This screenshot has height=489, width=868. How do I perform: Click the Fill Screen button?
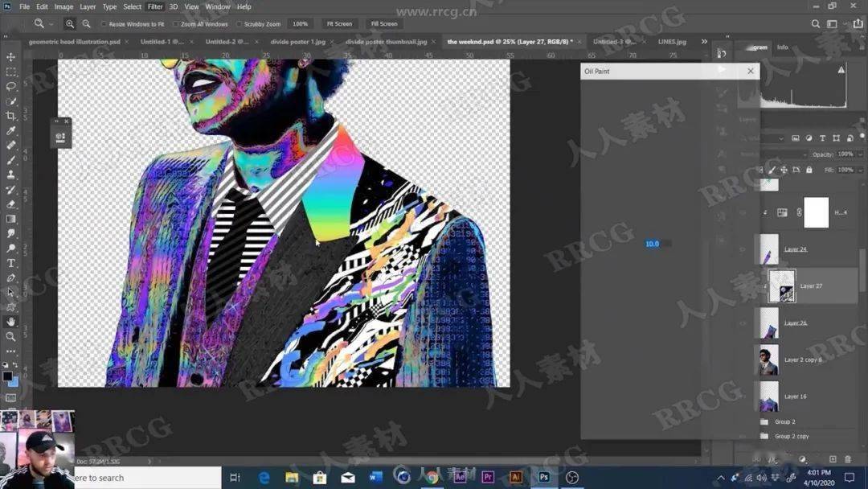coord(384,24)
